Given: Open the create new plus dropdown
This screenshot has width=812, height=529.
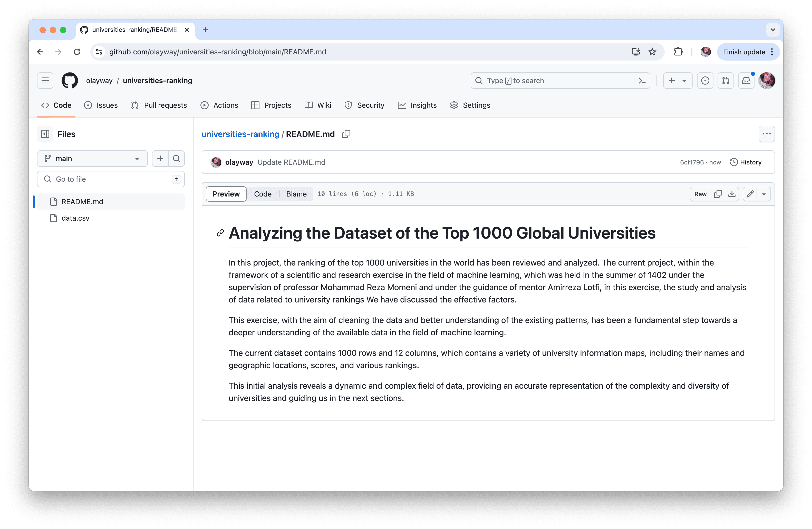Looking at the screenshot, I should point(677,81).
